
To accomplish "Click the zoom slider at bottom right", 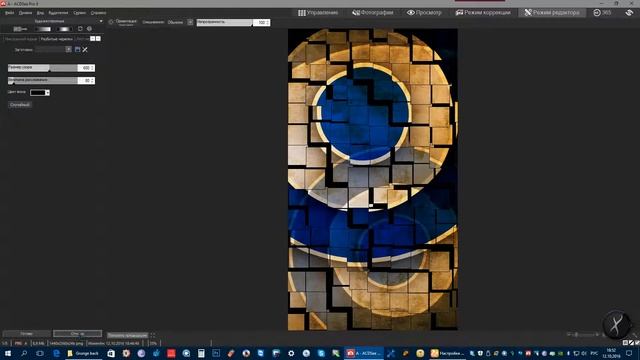I will pos(584,335).
